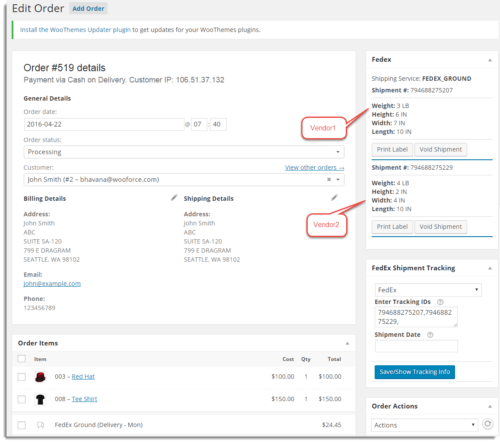Open the FedEx carrier dropdown
Image resolution: width=500 pixels, height=443 pixels.
[x=428, y=290]
